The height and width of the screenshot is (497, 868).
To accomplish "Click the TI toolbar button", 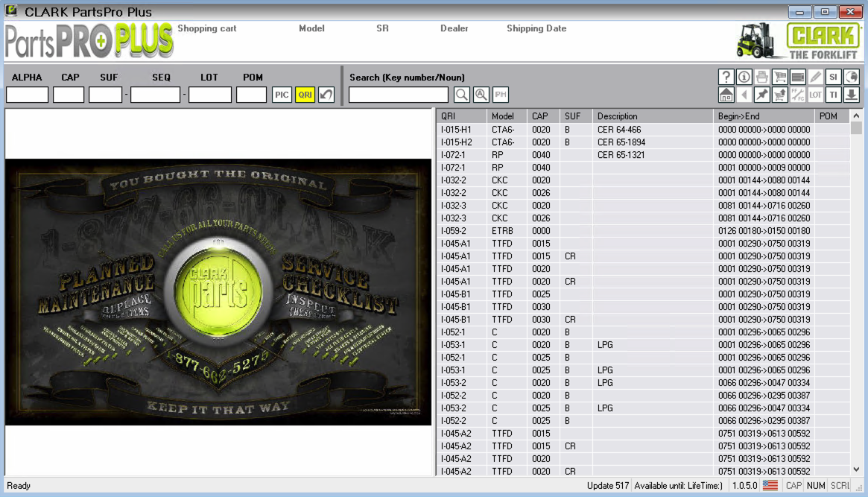I will pyautogui.click(x=833, y=95).
